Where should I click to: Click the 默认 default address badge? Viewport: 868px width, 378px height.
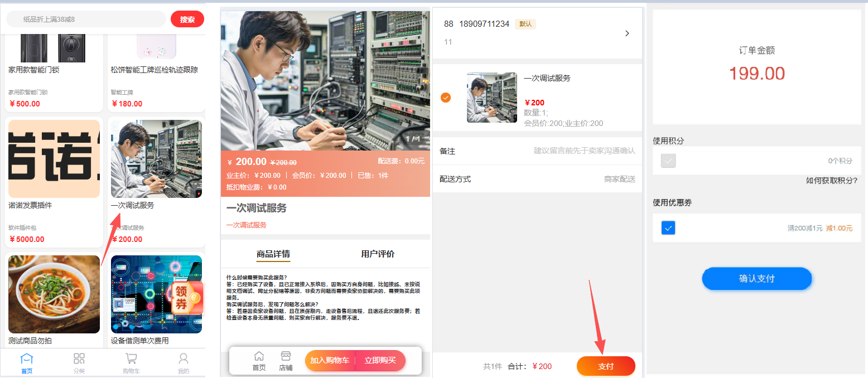pos(524,24)
